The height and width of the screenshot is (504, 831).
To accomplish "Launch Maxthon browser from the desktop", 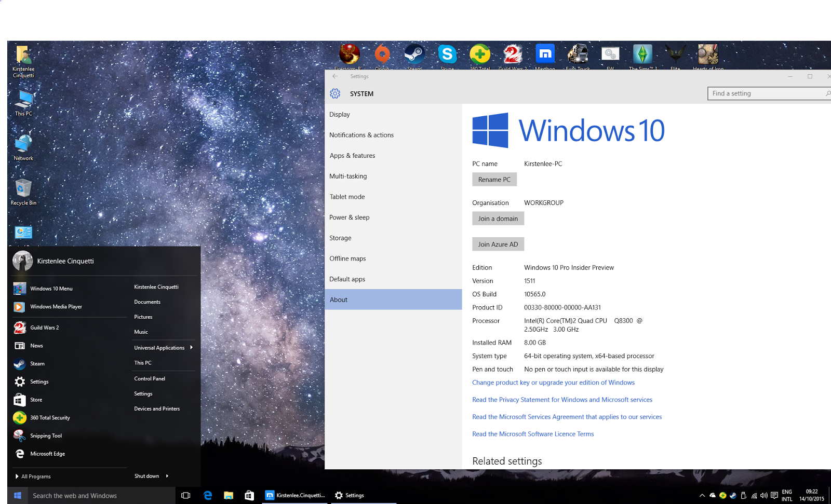I will (x=545, y=54).
